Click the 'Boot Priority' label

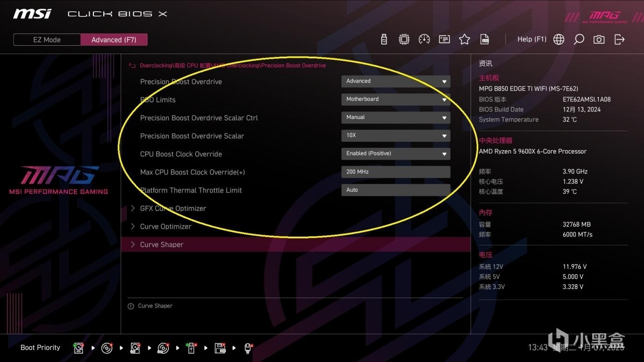pyautogui.click(x=40, y=348)
